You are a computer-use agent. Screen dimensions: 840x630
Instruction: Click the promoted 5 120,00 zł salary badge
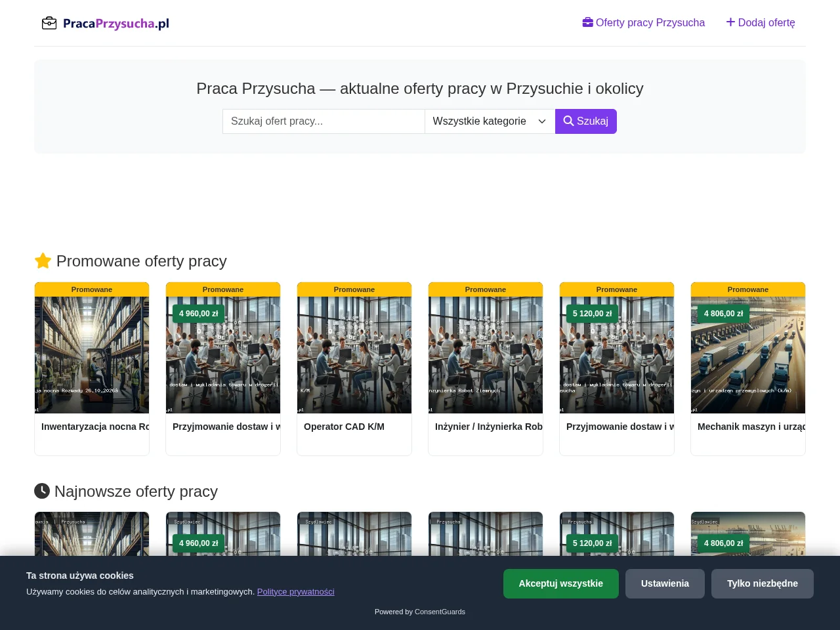click(x=592, y=314)
